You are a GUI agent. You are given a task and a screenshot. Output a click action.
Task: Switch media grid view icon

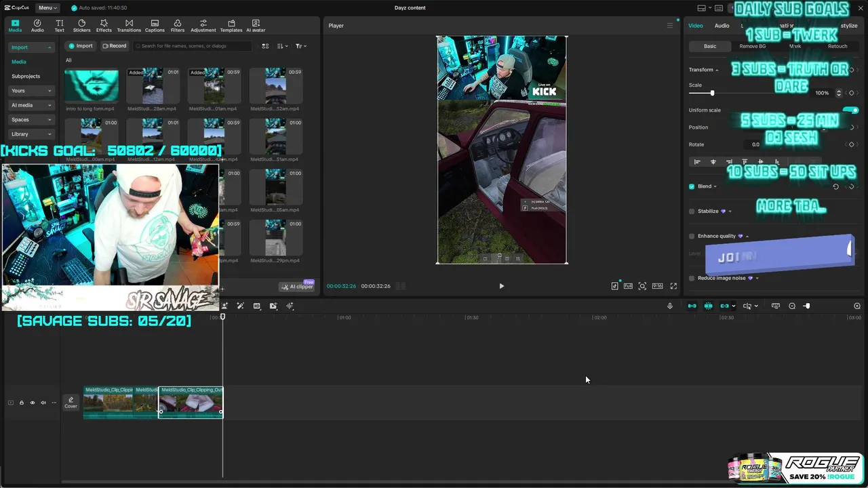(265, 46)
